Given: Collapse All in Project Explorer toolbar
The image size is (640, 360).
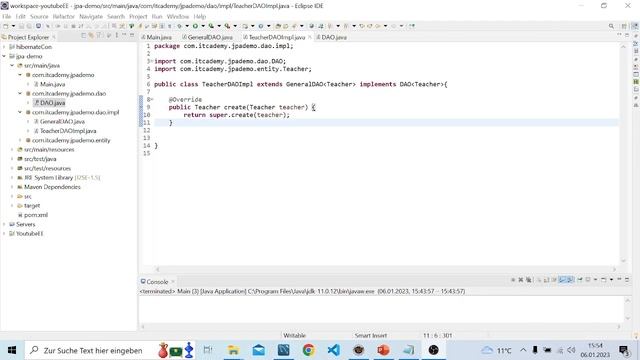Looking at the screenshot, I should pyautogui.click(x=84, y=36).
